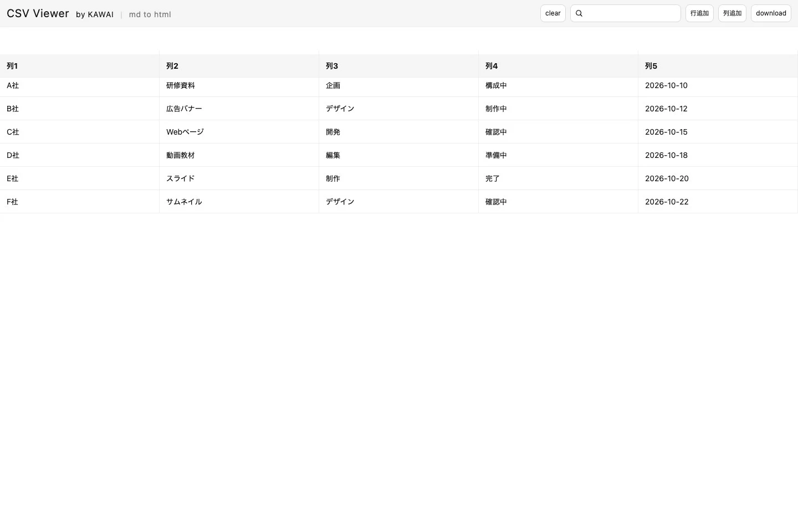Add a row with 行追加
The height and width of the screenshot is (532, 798).
[699, 13]
